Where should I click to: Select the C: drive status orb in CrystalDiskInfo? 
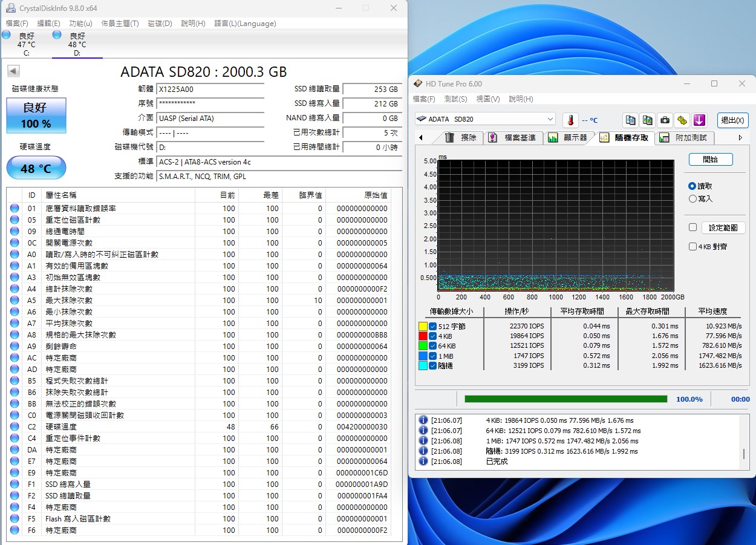(6, 35)
